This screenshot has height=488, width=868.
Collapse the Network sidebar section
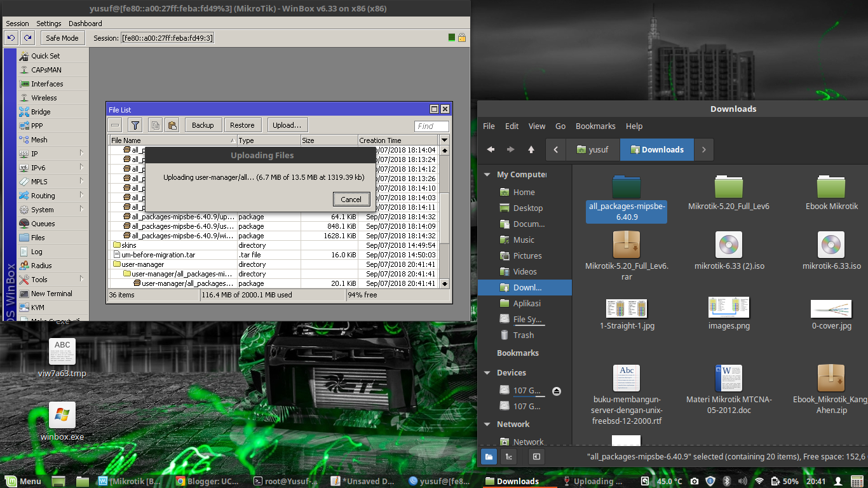tap(487, 424)
